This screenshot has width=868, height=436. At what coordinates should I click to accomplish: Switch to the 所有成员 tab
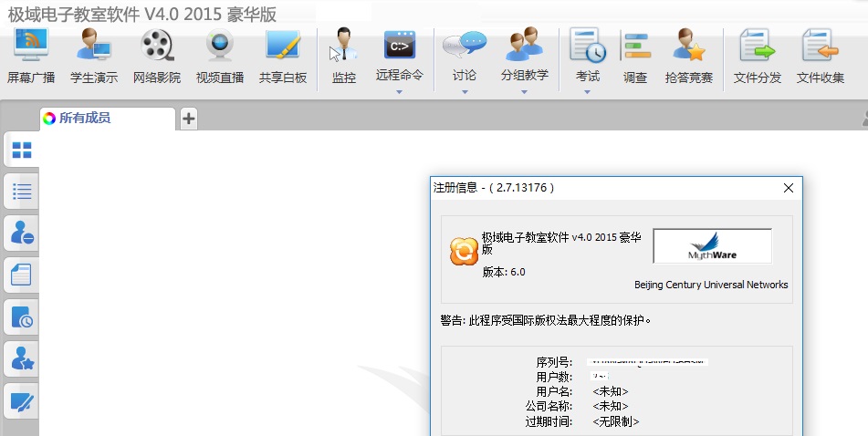click(x=106, y=118)
